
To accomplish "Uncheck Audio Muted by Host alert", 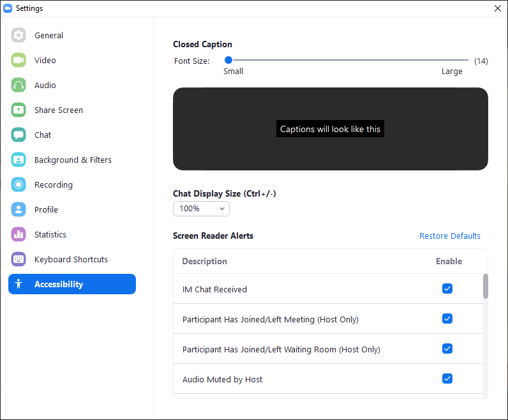I will click(x=447, y=379).
